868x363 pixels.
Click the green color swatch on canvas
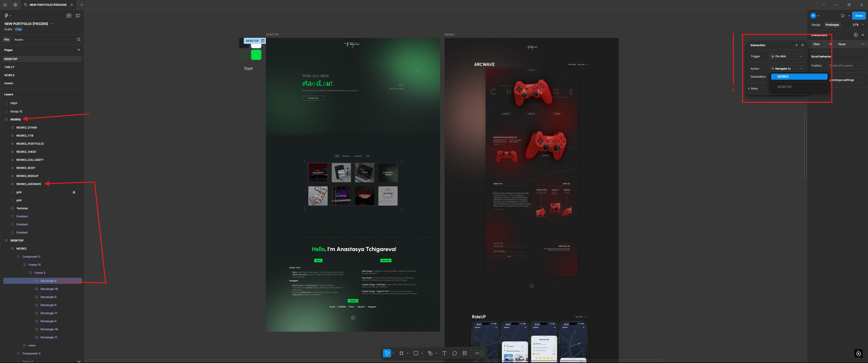point(256,54)
